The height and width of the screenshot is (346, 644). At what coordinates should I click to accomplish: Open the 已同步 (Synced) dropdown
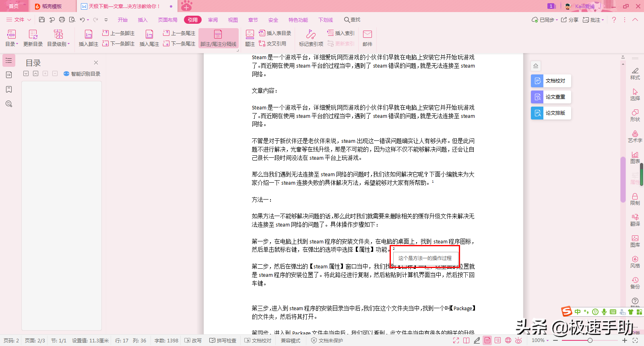coord(545,20)
